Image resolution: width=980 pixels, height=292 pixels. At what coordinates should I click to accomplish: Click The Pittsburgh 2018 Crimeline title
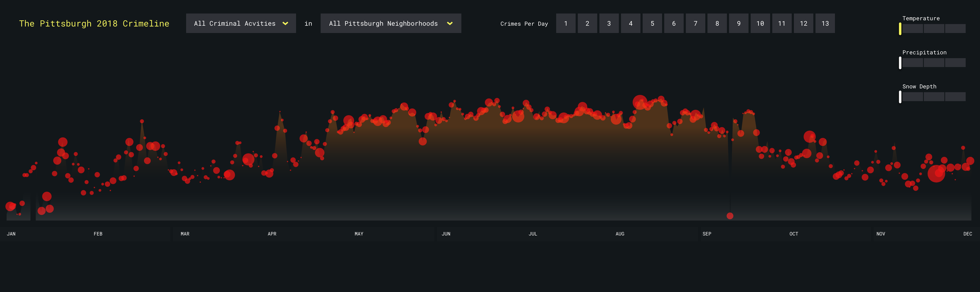[x=94, y=24]
